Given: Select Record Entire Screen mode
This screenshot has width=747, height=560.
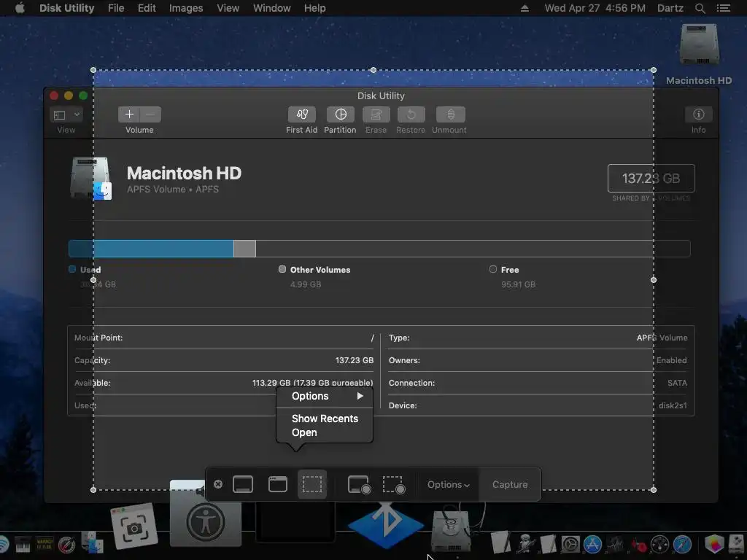Looking at the screenshot, I should pyautogui.click(x=359, y=484).
